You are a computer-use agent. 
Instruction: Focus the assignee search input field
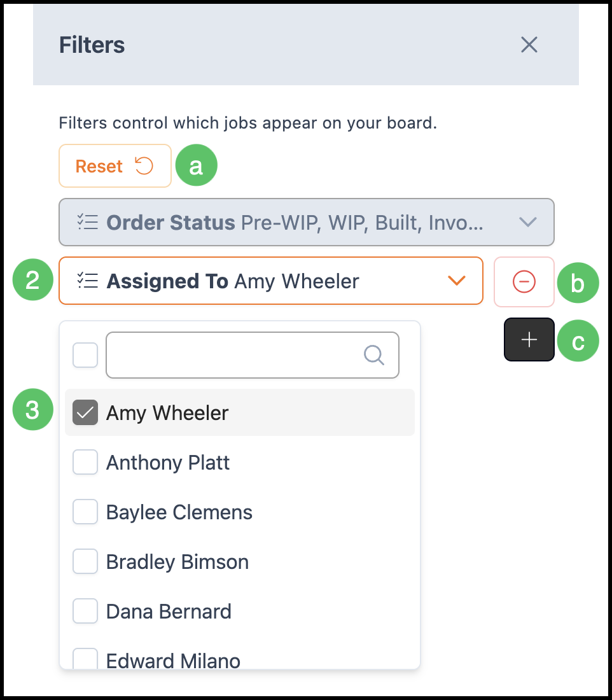tap(253, 355)
